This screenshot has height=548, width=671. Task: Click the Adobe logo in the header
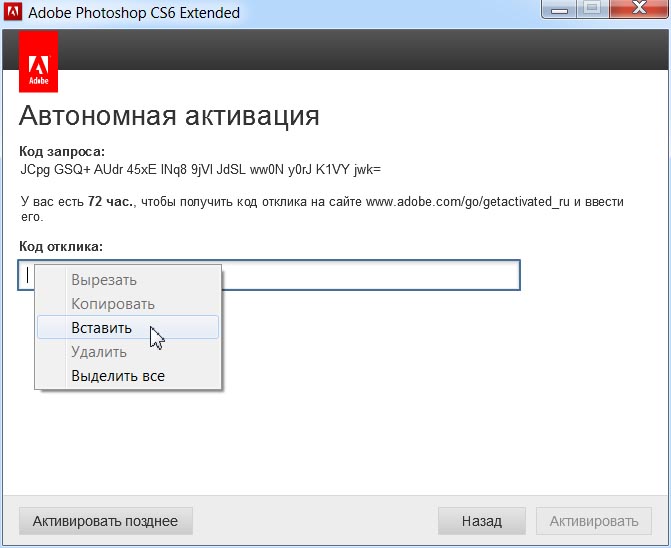click(39, 62)
